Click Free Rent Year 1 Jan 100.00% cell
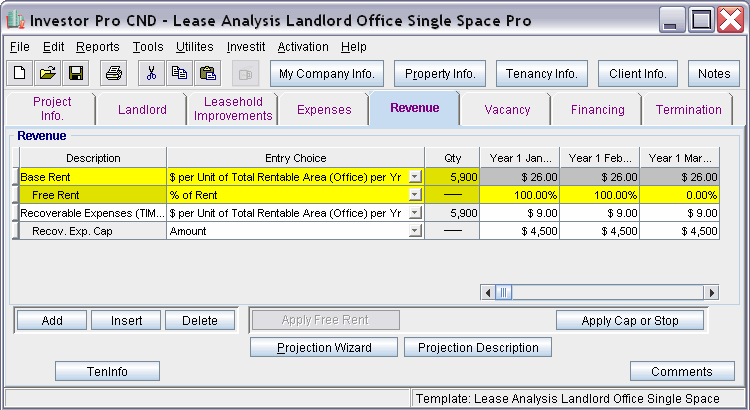 point(519,195)
